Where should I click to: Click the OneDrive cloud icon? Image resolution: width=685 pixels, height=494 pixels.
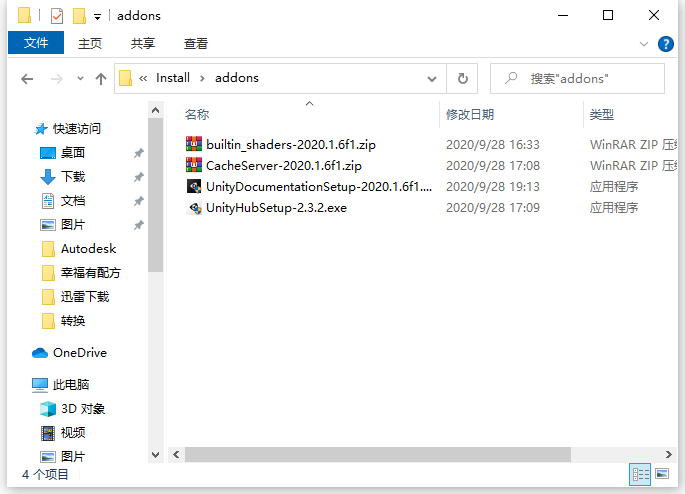click(x=40, y=353)
